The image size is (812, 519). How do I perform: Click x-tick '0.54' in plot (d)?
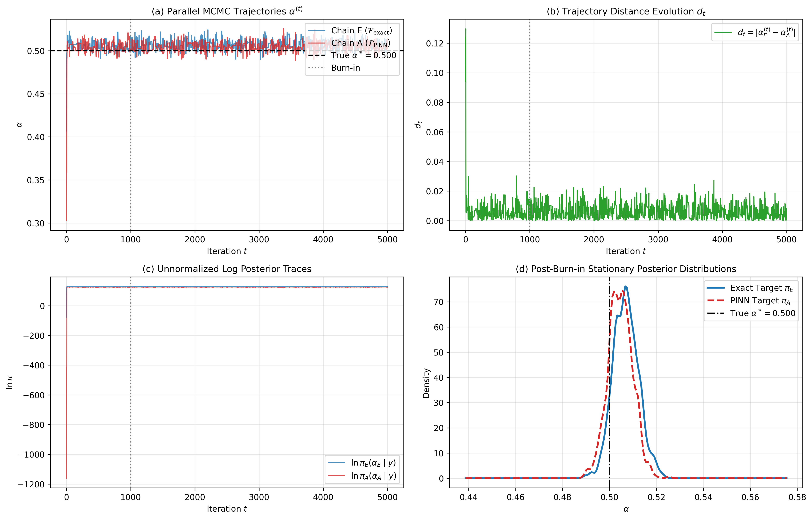click(703, 497)
